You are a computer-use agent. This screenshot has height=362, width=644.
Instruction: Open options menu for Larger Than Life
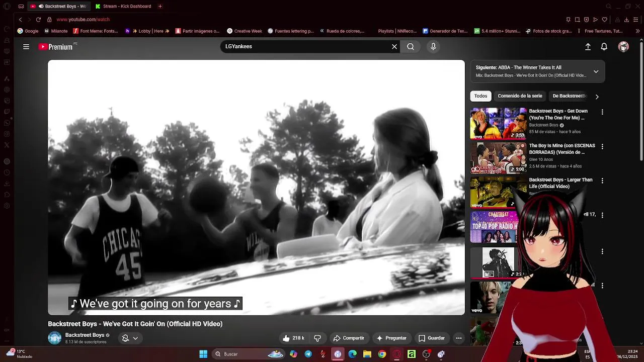pos(602,180)
